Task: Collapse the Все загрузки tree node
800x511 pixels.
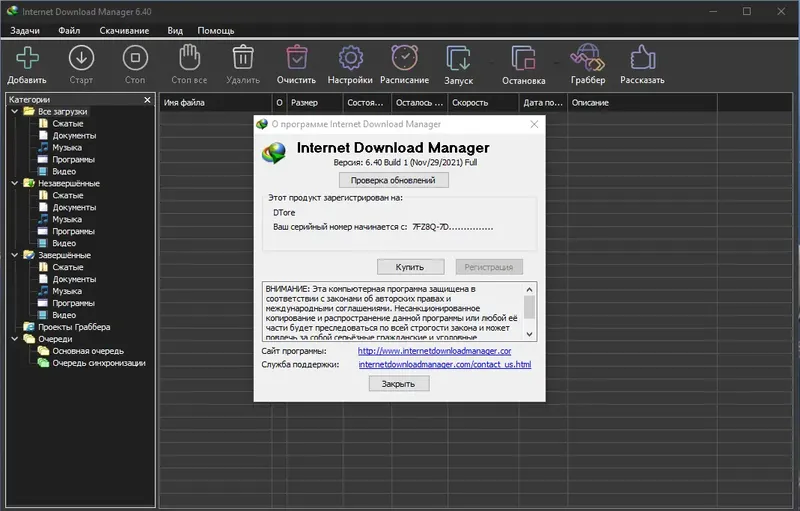Action: coord(15,111)
